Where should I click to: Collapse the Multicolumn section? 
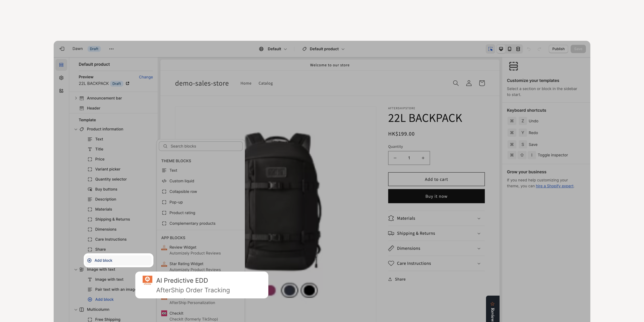(x=76, y=309)
